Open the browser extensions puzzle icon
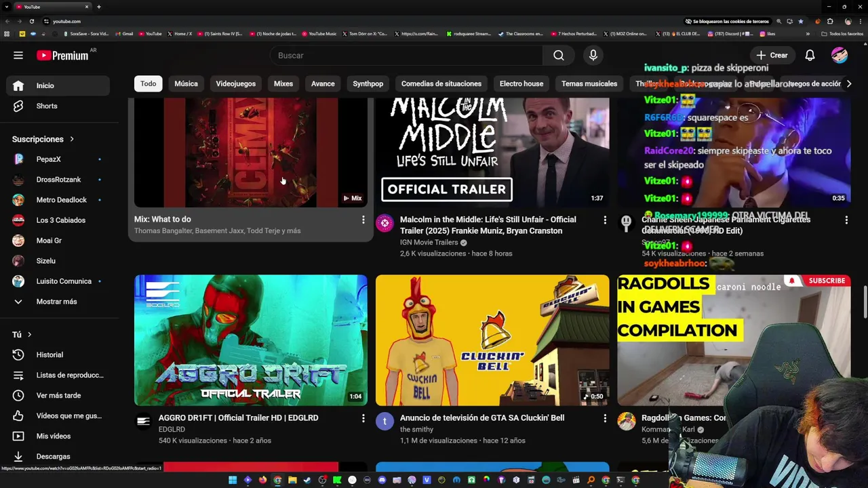868x488 pixels. point(830,21)
